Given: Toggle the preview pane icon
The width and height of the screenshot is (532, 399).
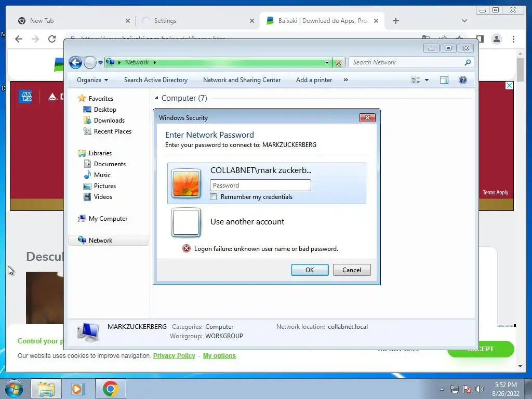Looking at the screenshot, I should 444,80.
